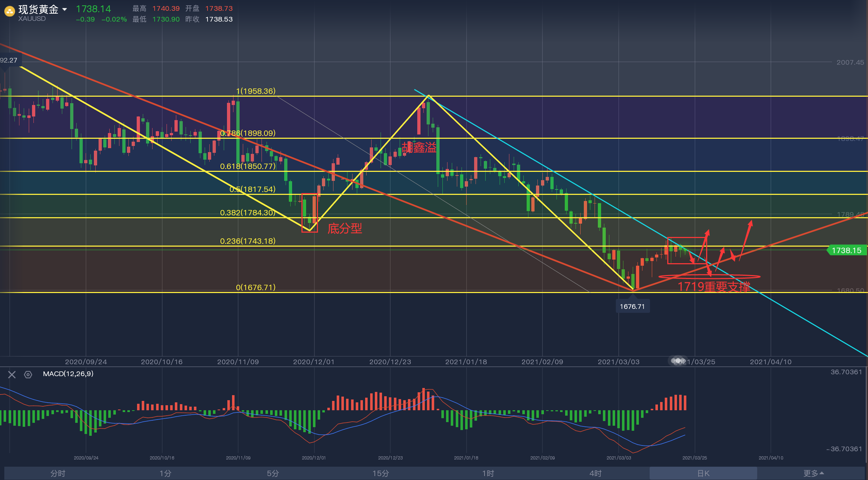Open MACD indicator settings hexagon icon
868x480 pixels.
click(28, 375)
